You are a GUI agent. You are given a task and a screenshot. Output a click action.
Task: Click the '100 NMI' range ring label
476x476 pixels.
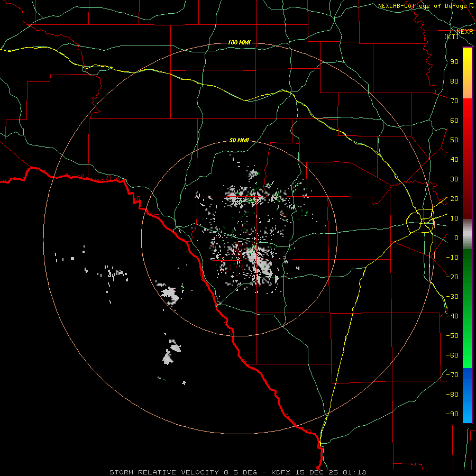pos(239,42)
